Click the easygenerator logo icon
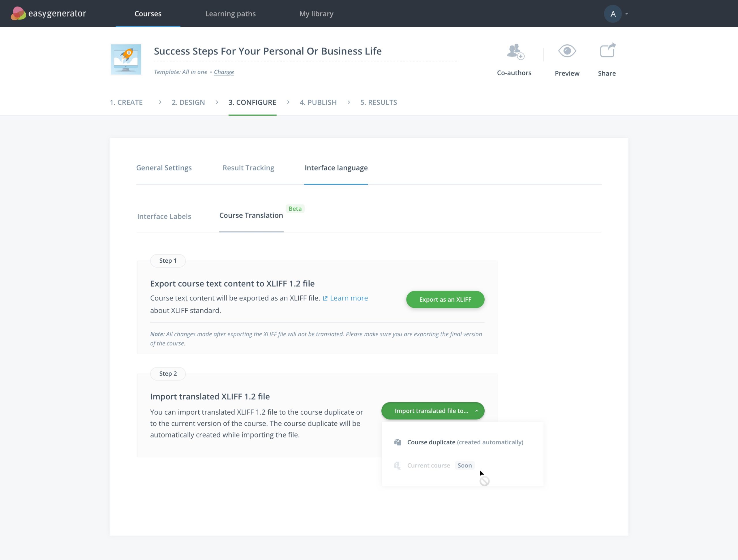The height and width of the screenshot is (560, 738). [18, 13]
